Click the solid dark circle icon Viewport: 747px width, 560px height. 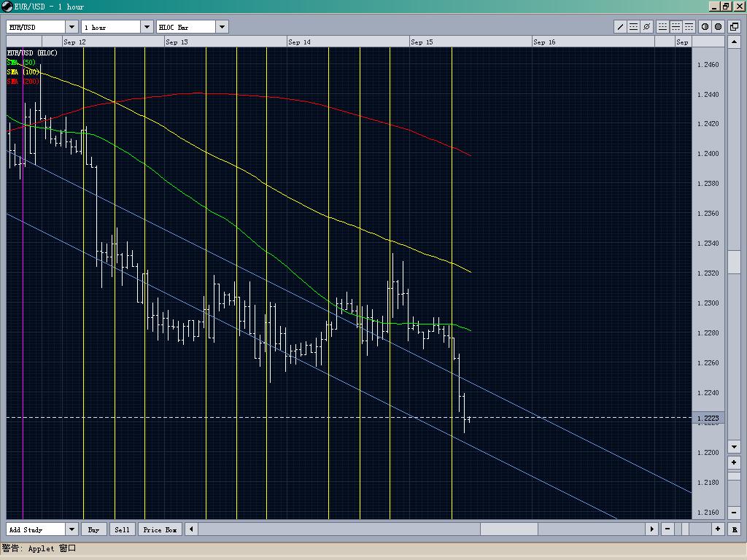[x=716, y=26]
